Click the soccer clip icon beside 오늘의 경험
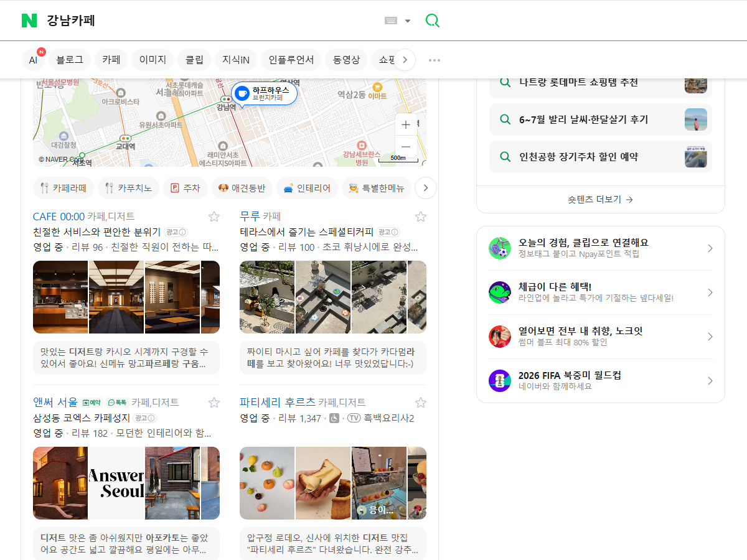 500,248
